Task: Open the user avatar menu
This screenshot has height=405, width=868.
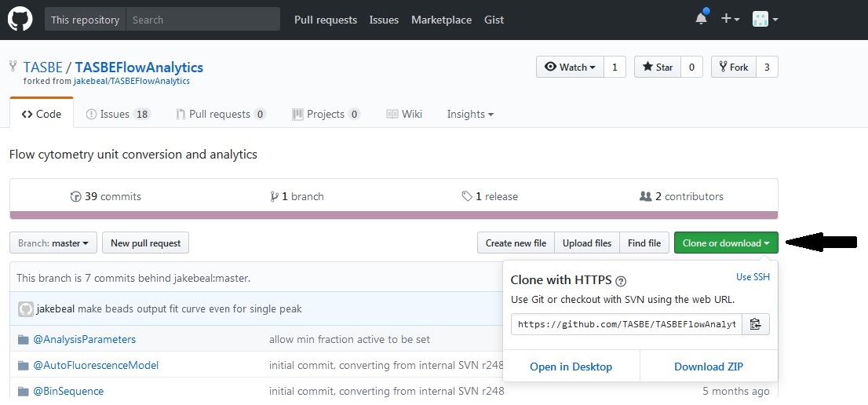Action: point(766,20)
